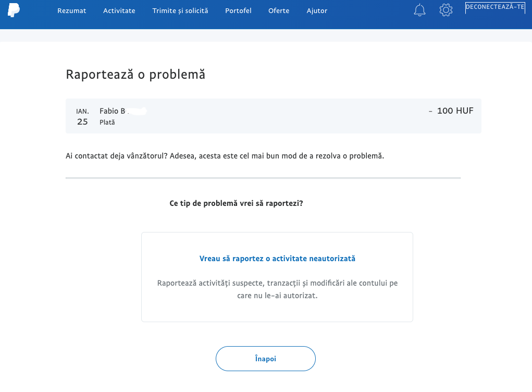
Task: Navigate to Activitate
Action: coord(119,10)
